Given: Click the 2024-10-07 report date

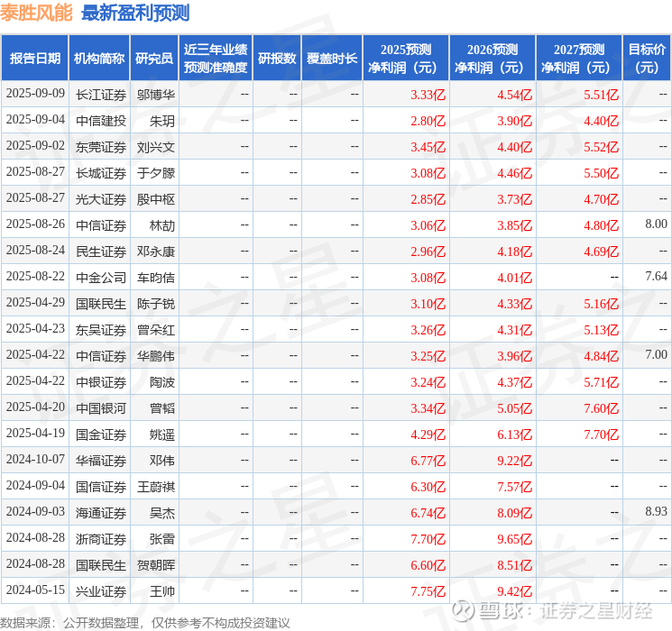Looking at the screenshot, I should tap(35, 459).
